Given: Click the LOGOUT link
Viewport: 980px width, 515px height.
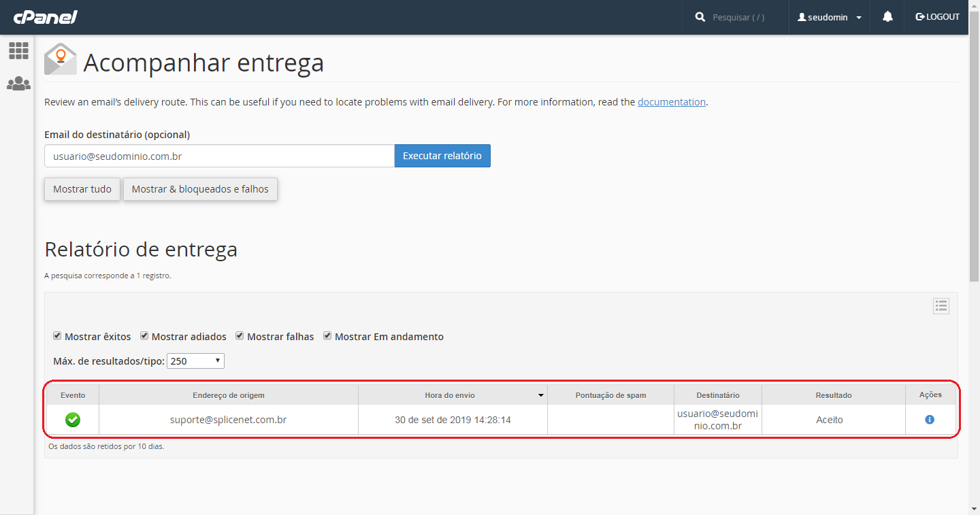Looking at the screenshot, I should (938, 17).
